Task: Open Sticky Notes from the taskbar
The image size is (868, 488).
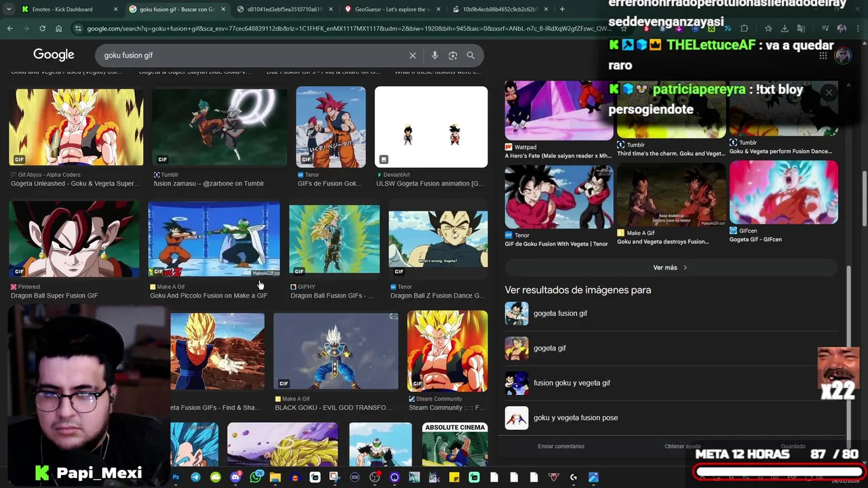Action: pos(454,477)
